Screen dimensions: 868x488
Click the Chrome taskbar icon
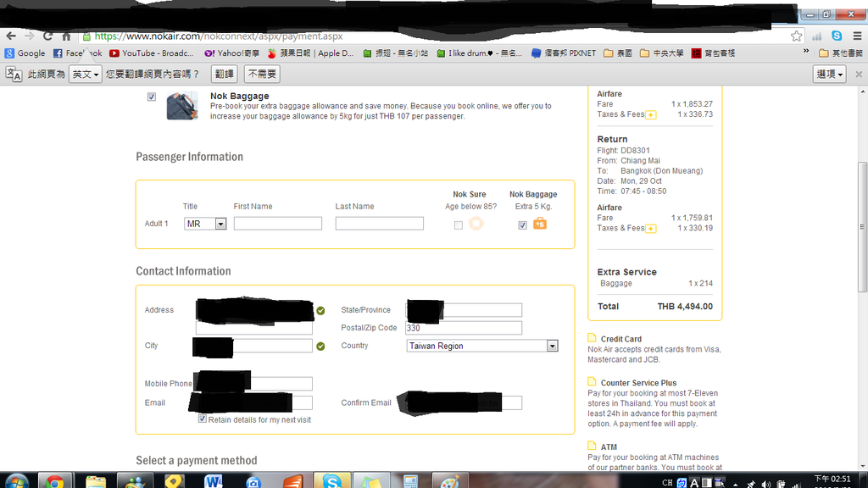[x=54, y=480]
